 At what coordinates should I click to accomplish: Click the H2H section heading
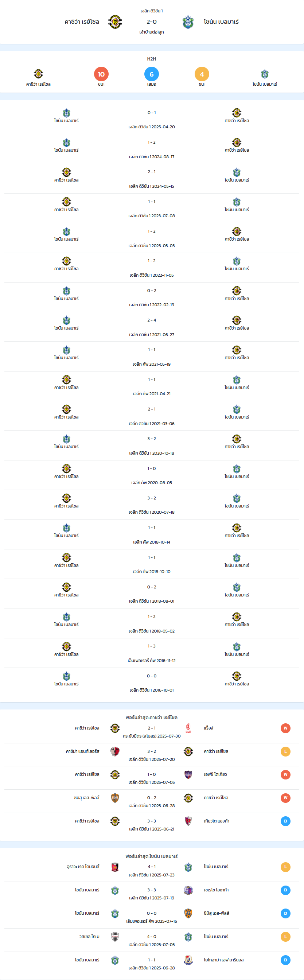(151, 59)
